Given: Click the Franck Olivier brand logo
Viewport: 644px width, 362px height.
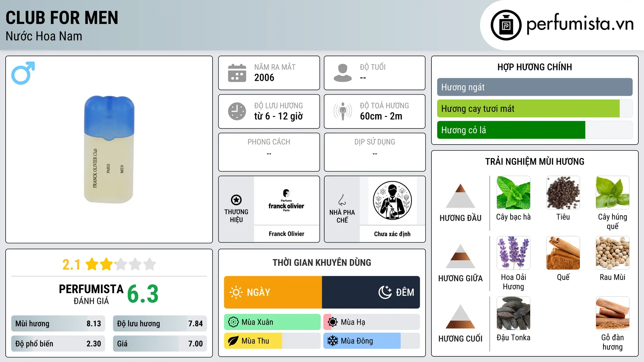Looking at the screenshot, I should (x=286, y=200).
